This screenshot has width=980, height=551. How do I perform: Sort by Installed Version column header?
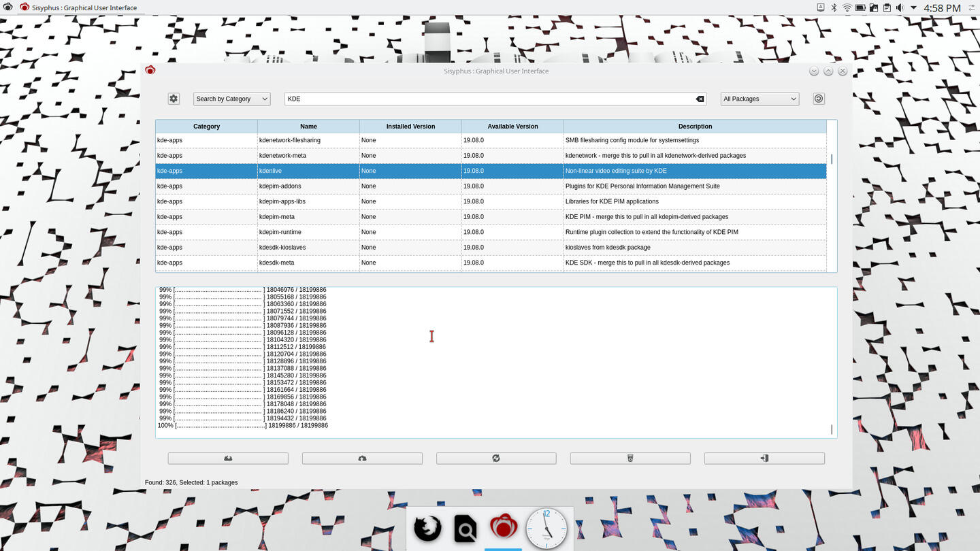(x=410, y=126)
